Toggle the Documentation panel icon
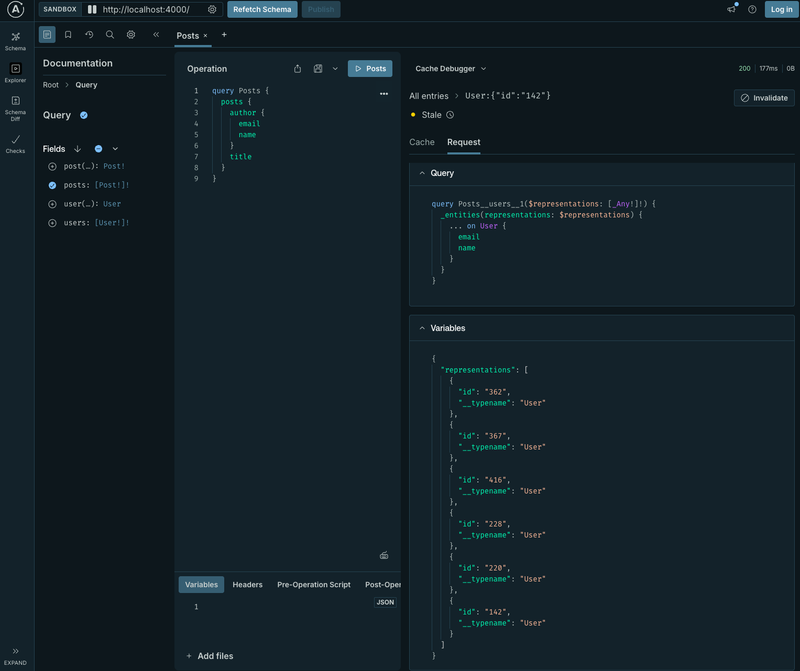The width and height of the screenshot is (800, 671). [x=47, y=34]
